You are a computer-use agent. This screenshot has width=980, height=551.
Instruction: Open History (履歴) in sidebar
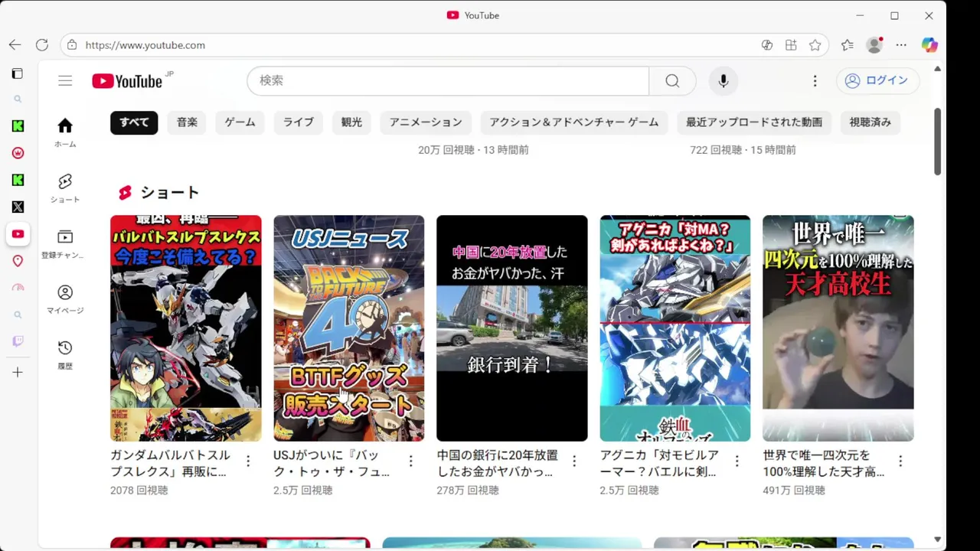(65, 355)
